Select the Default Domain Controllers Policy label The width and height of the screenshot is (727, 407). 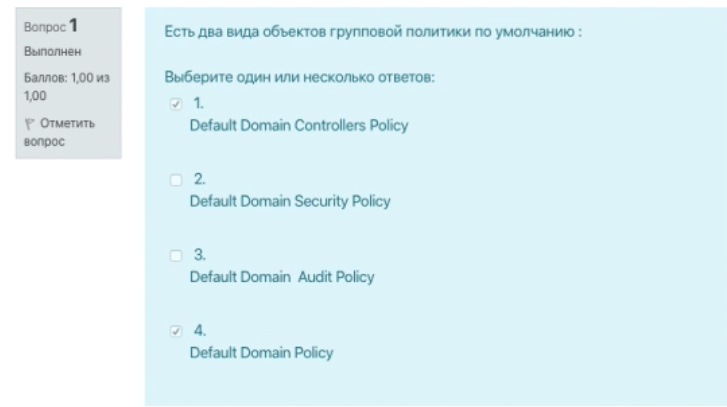pyautogui.click(x=299, y=126)
